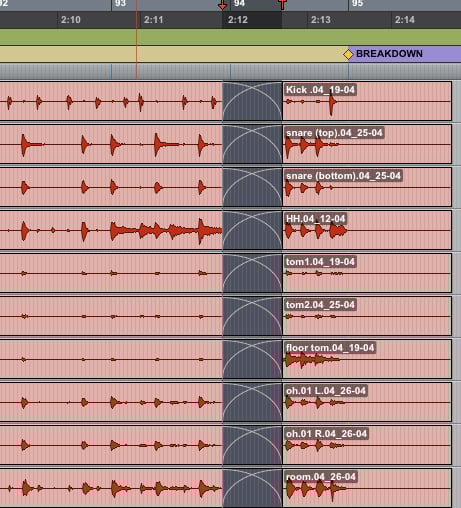461x508 pixels.
Task: Click the room clip waveform before the crossfade
Action: [111, 488]
